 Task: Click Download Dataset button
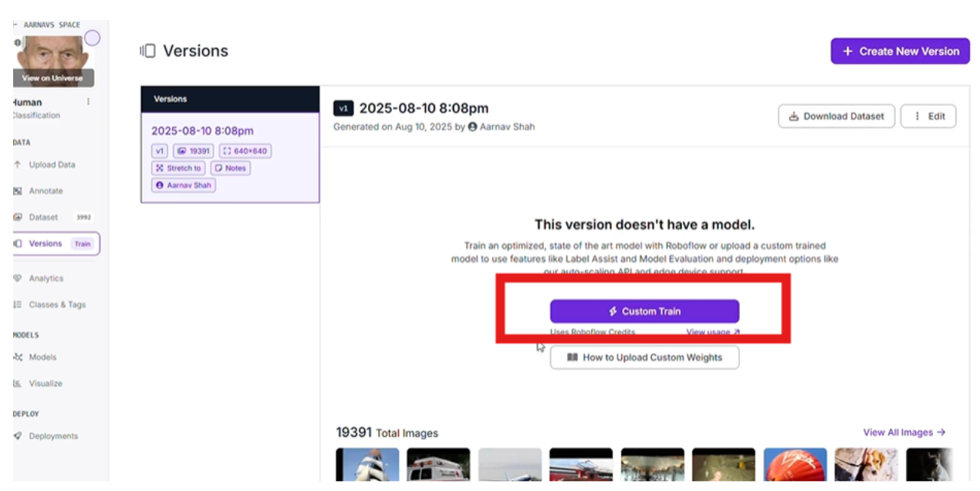click(x=836, y=116)
